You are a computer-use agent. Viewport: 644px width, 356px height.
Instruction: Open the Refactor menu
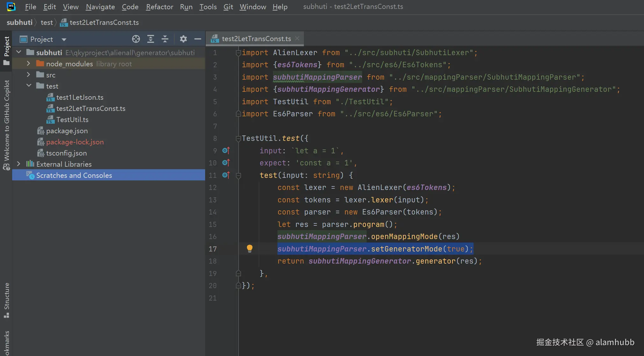click(x=159, y=7)
